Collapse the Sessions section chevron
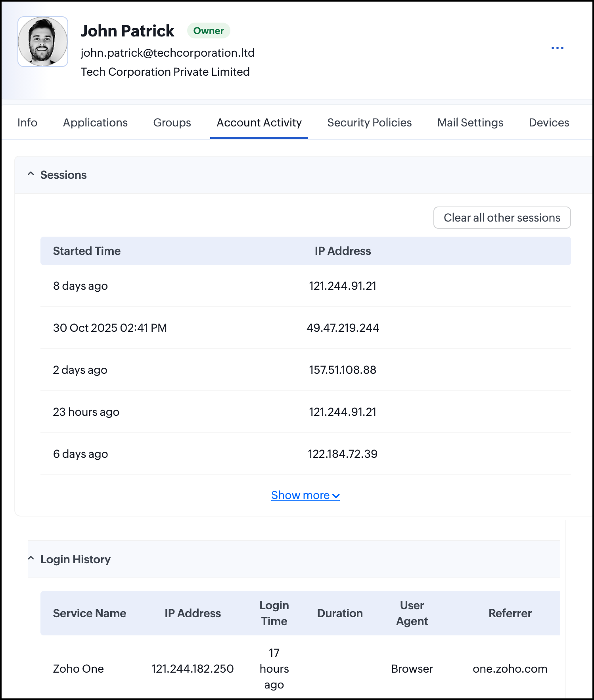This screenshot has width=594, height=700. [x=31, y=174]
